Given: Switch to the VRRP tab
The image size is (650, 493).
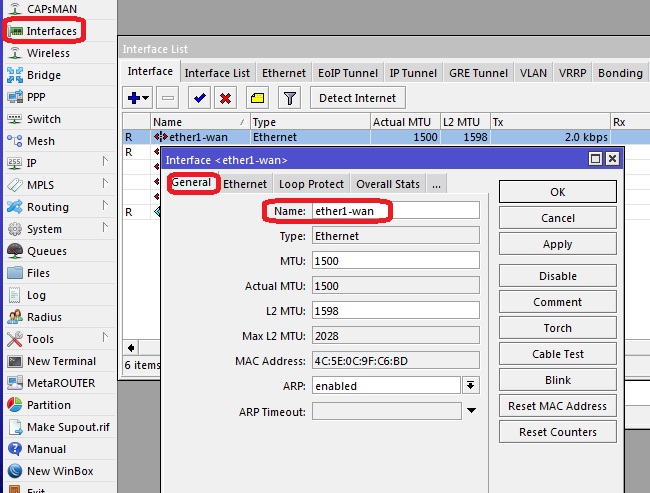Looking at the screenshot, I should pos(572,73).
